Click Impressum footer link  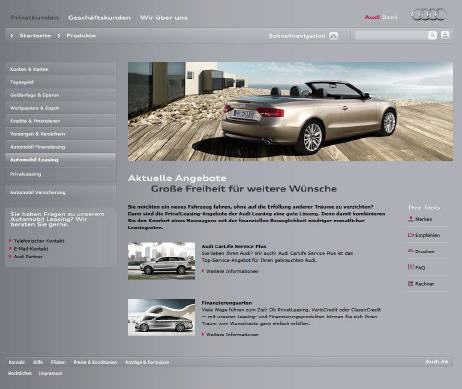(x=51, y=373)
